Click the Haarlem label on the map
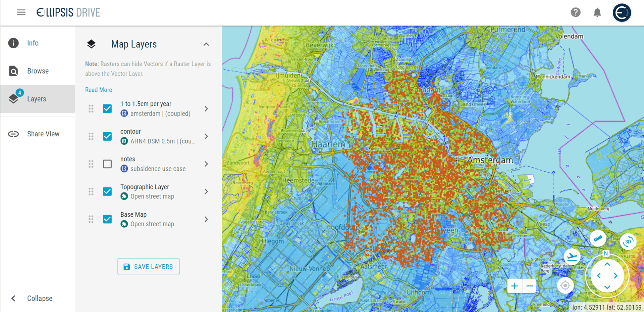Image resolution: width=644 pixels, height=312 pixels. [328, 144]
